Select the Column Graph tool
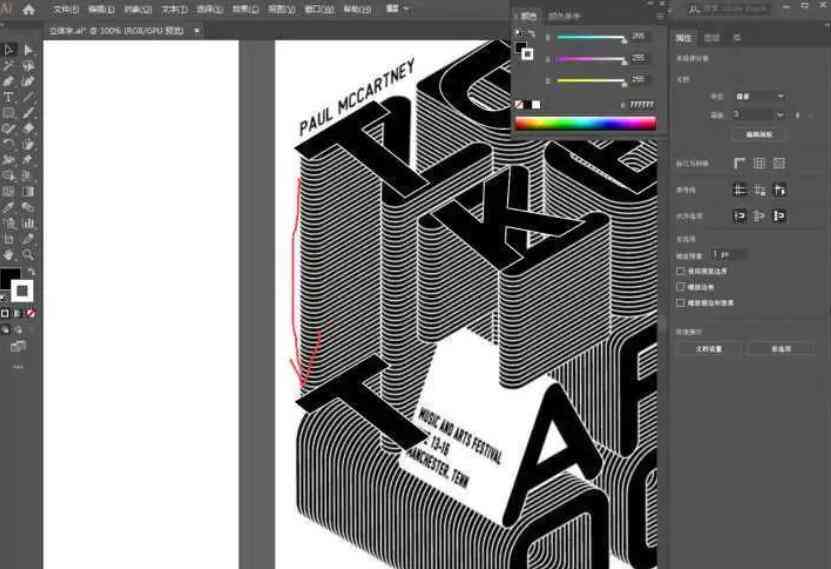This screenshot has height=569, width=831. click(x=28, y=223)
